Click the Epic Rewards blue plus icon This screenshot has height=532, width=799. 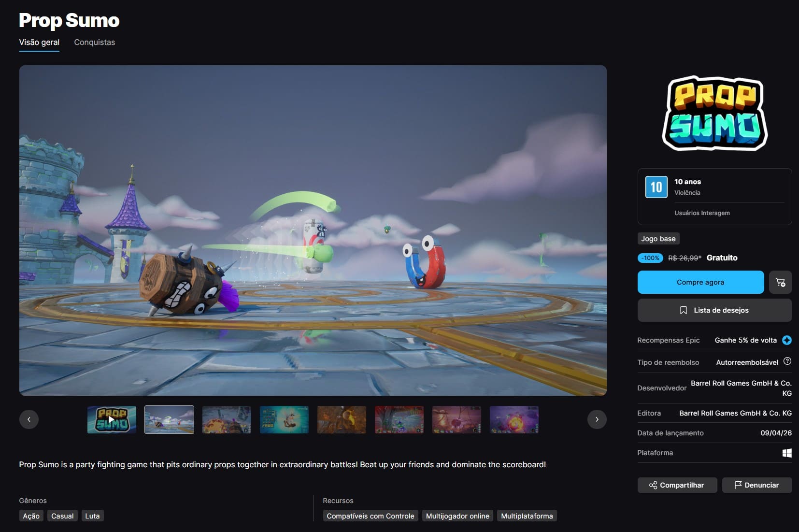tap(786, 340)
